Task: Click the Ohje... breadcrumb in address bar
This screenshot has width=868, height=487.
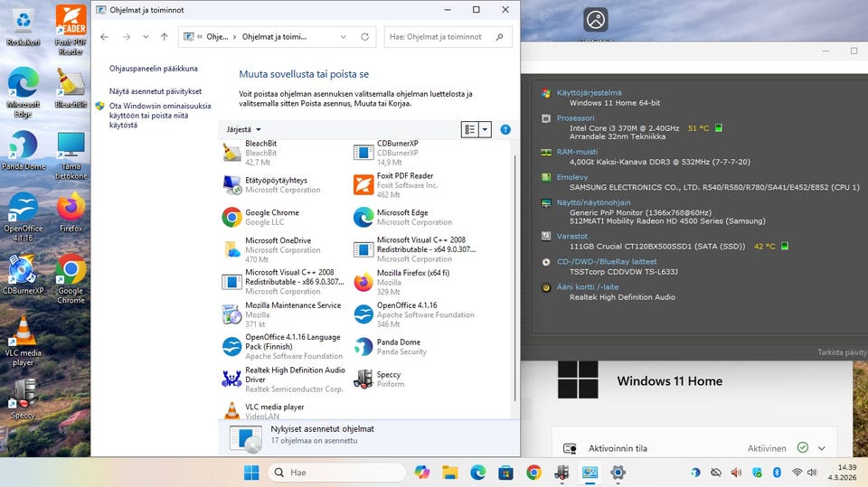Action: coord(217,37)
